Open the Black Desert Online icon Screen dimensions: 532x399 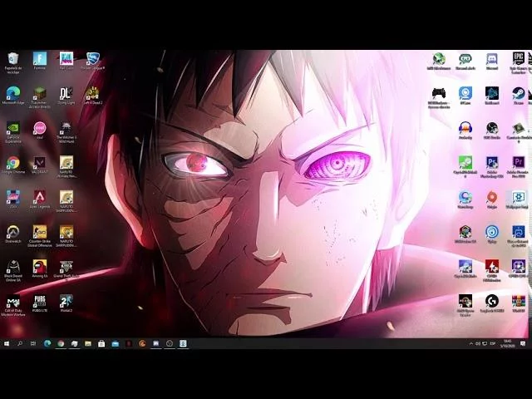click(13, 271)
